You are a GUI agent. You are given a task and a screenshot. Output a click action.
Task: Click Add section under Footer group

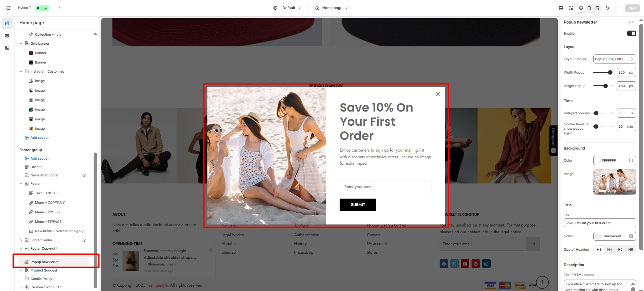coord(40,158)
